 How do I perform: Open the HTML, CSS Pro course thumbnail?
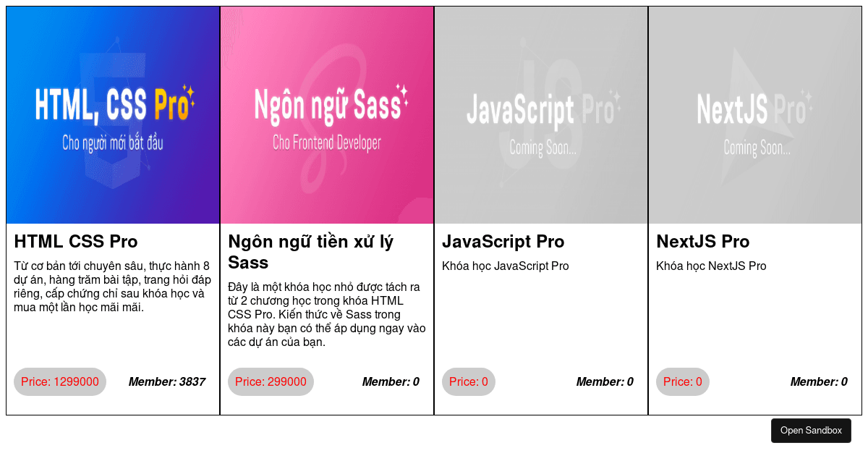pos(113,115)
